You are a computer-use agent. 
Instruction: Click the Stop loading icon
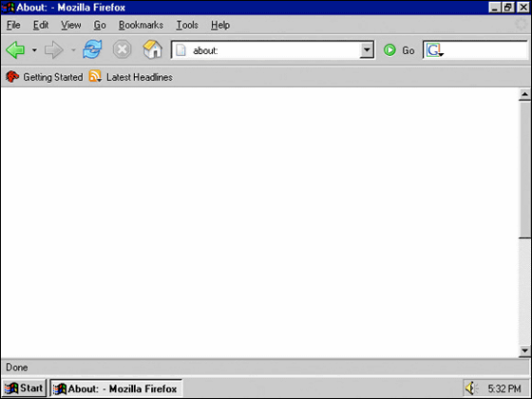coord(122,49)
